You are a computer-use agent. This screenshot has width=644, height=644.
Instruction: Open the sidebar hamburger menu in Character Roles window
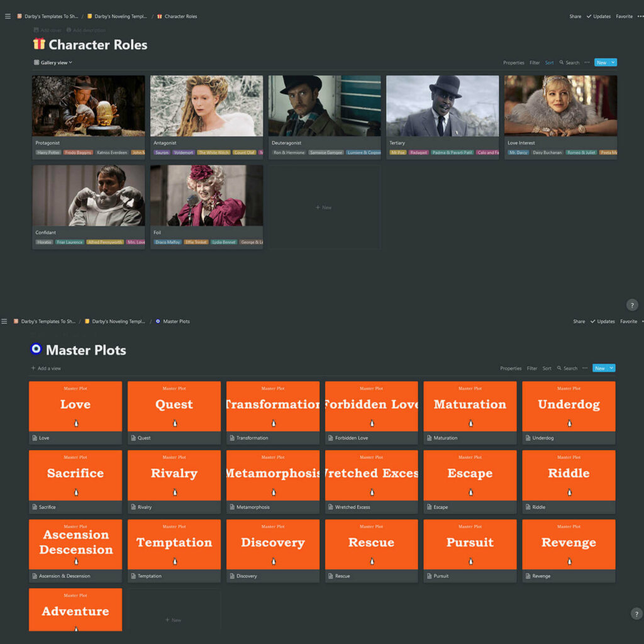(x=8, y=16)
